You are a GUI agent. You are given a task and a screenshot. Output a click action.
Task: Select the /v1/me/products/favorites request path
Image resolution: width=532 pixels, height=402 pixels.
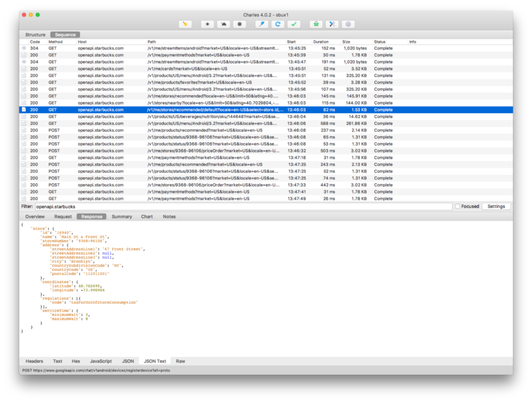(x=199, y=83)
